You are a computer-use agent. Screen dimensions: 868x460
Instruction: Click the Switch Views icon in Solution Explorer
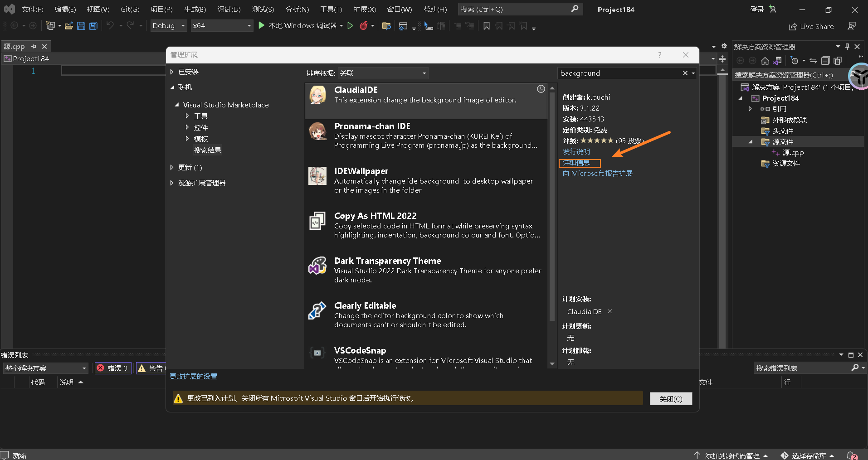[777, 61]
